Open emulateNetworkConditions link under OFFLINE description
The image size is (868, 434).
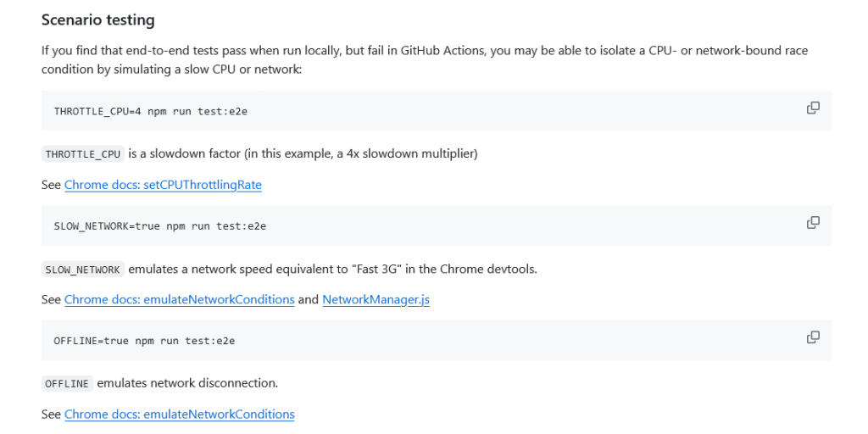(179, 415)
